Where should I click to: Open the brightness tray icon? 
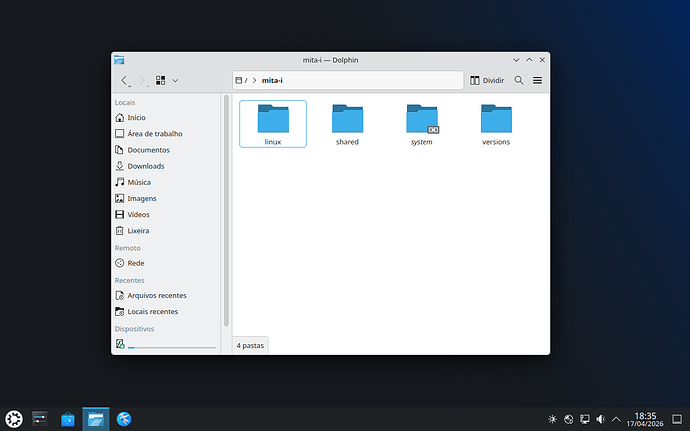pyautogui.click(x=552, y=419)
